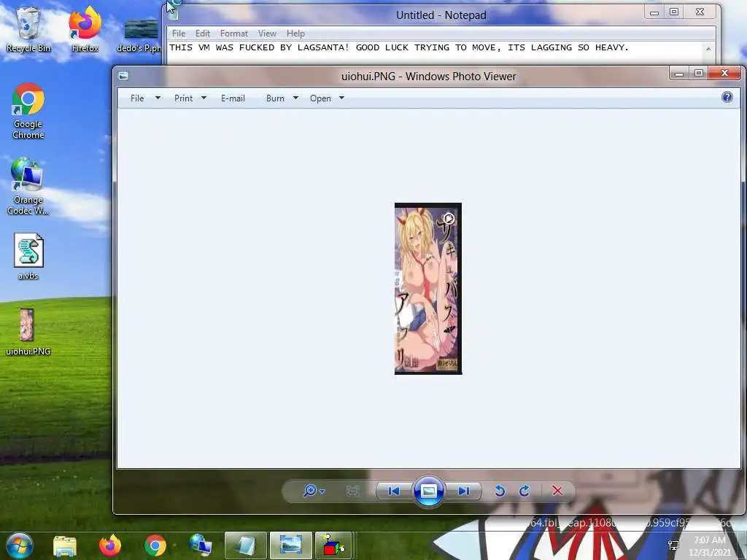Go to the previous picture

pyautogui.click(x=393, y=491)
